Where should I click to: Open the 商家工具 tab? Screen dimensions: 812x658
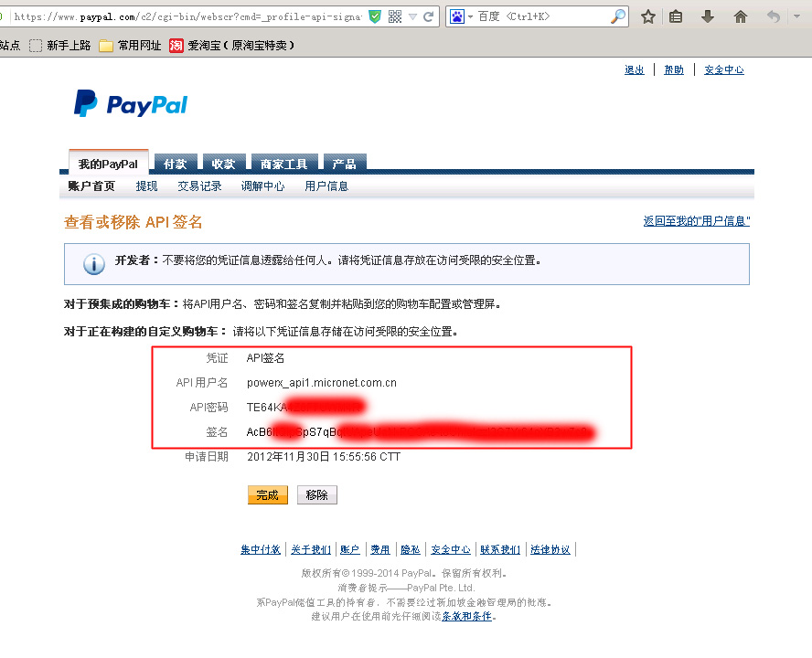click(283, 164)
